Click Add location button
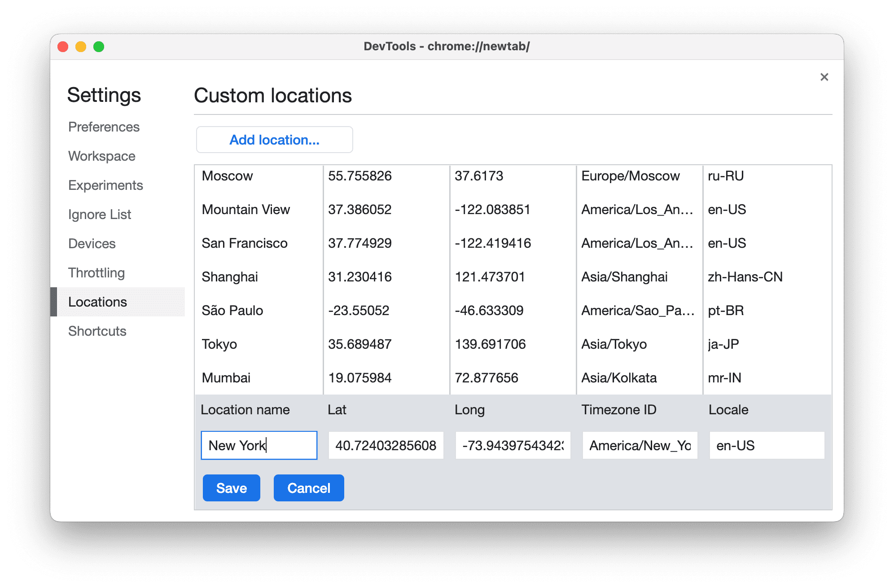 [274, 140]
